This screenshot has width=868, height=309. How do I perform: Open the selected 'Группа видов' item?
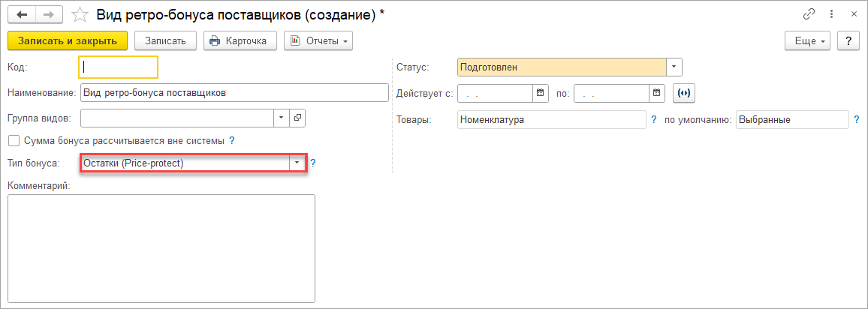click(x=297, y=118)
